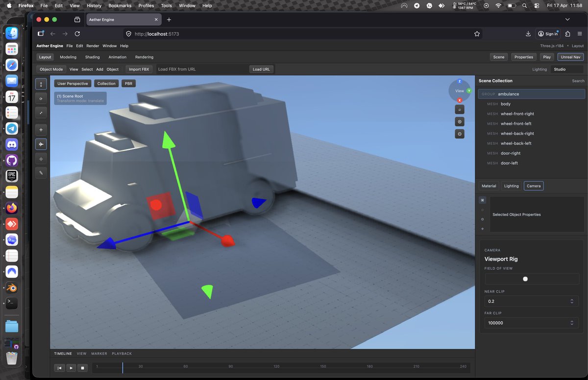Click the viewport search magnifier icon

(460, 109)
